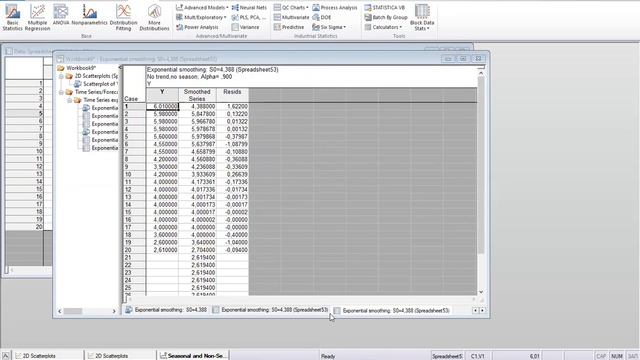Select row header for case 10
The height and width of the screenshot is (360, 640).
(x=134, y=174)
